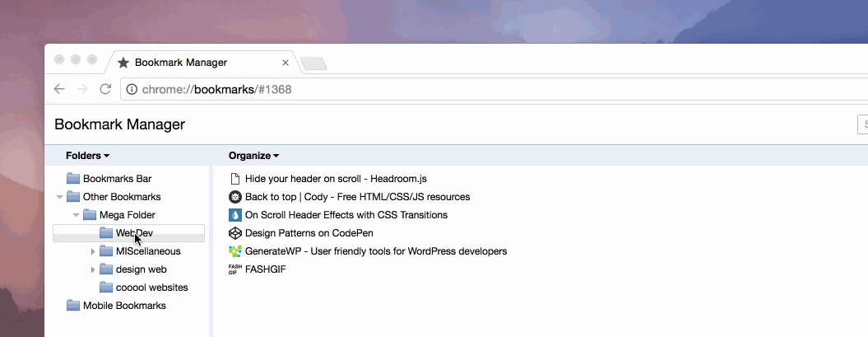The image size is (868, 337).
Task: Click the FASHGIF favicon
Action: (x=235, y=269)
